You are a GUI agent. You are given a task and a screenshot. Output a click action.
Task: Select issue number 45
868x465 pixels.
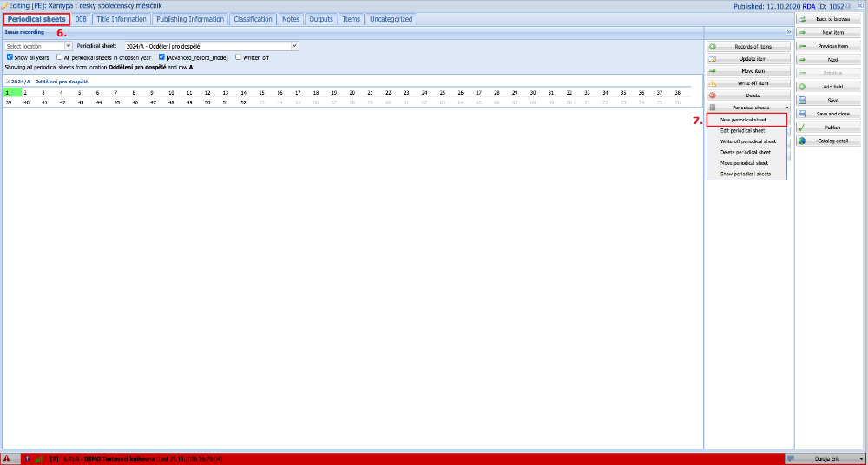(117, 102)
